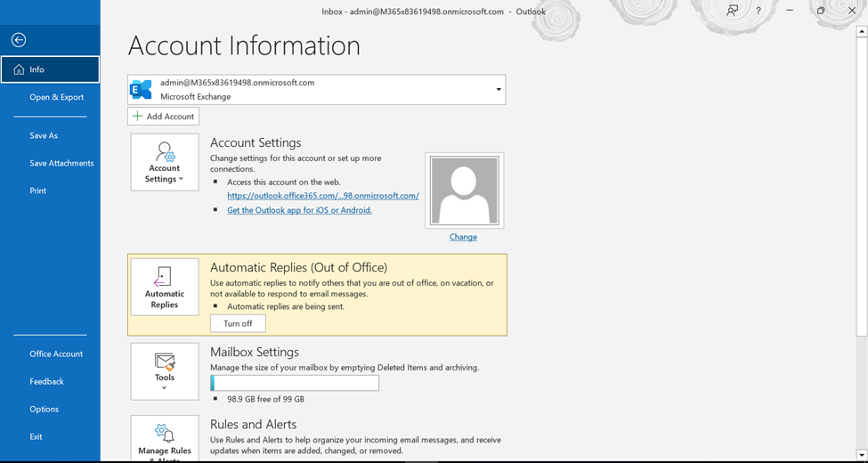Click the green plus icon on Add Account
Viewport: 868px width, 463px height.
pos(137,117)
